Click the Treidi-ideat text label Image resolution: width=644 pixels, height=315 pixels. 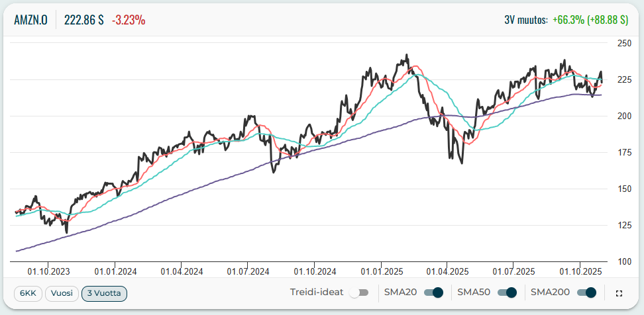tap(317, 292)
